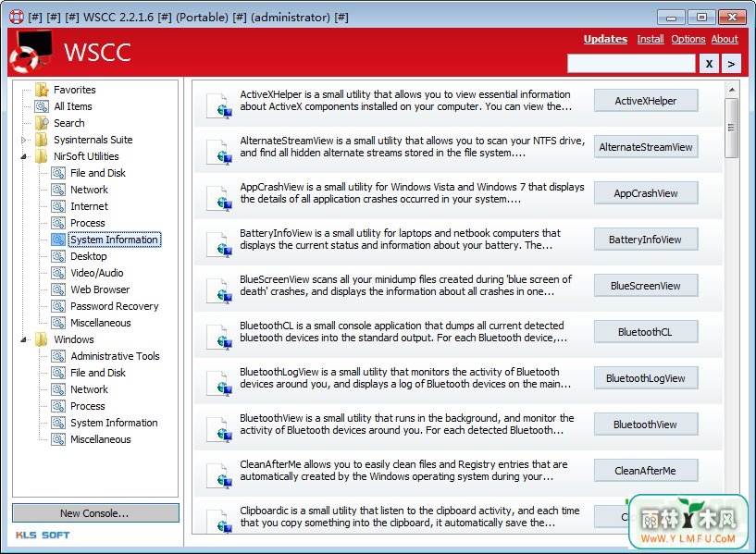Click the BluetoothCL entry file icon
This screenshot has height=554, width=756.
[219, 337]
